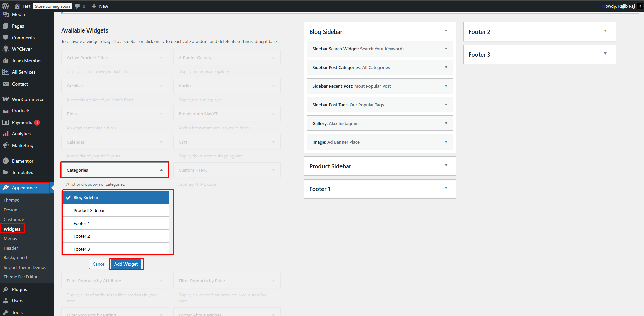
Task: Expand Image Ad Banner Place widget arrow
Action: tap(446, 142)
